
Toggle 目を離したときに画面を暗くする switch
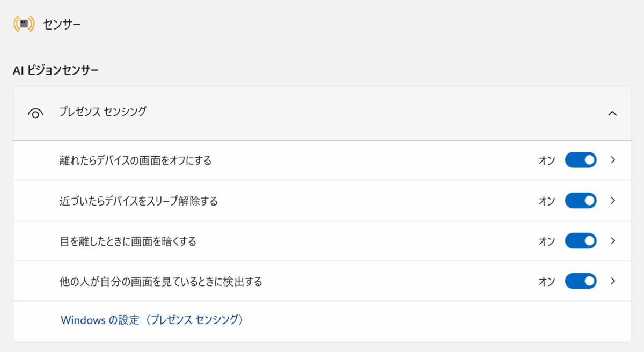(x=581, y=241)
